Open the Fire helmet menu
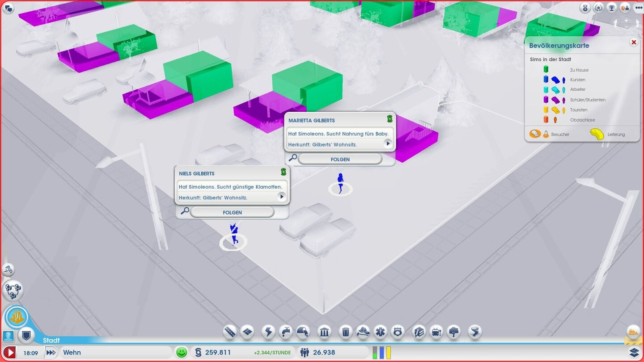Viewport: 644px width, 362px height. click(363, 332)
